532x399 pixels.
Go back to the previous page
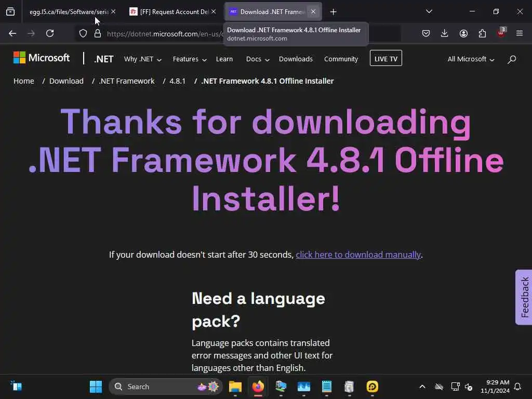pyautogui.click(x=12, y=33)
